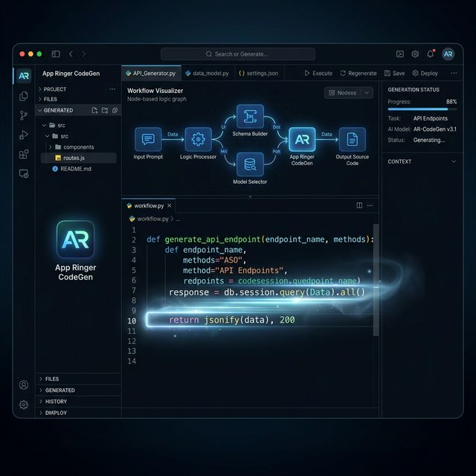Select the Logic Processor node
This screenshot has height=476, width=476.
tap(199, 139)
